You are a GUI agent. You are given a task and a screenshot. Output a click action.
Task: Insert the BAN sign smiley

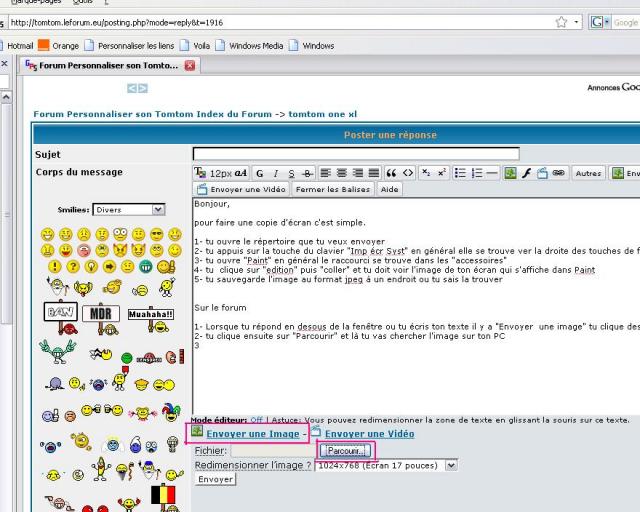coord(61,317)
